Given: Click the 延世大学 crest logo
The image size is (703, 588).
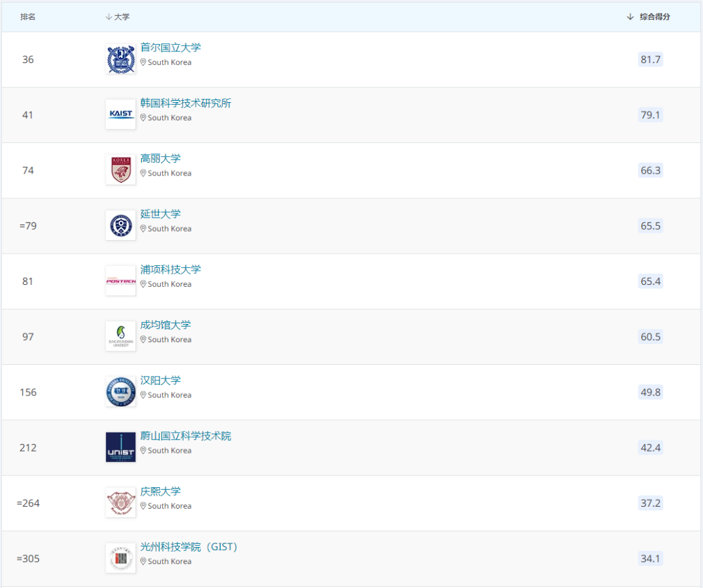Looking at the screenshot, I should [x=120, y=226].
